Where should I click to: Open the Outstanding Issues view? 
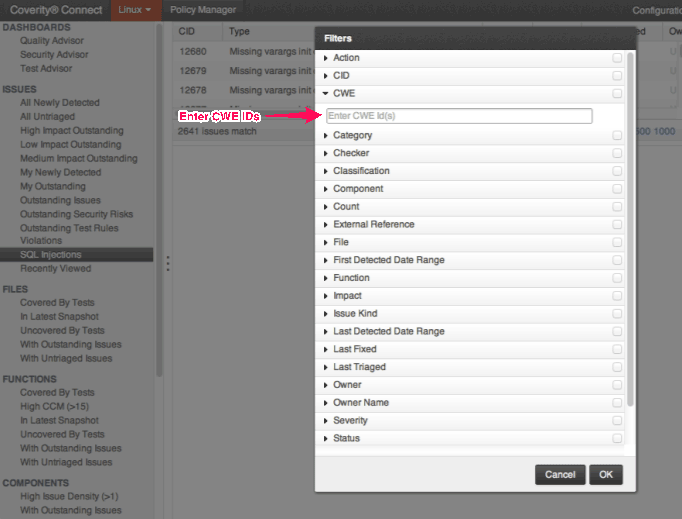point(60,200)
